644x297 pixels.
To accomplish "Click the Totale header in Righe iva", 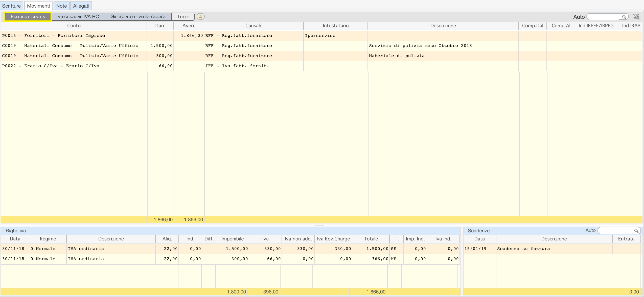I will tap(371, 239).
